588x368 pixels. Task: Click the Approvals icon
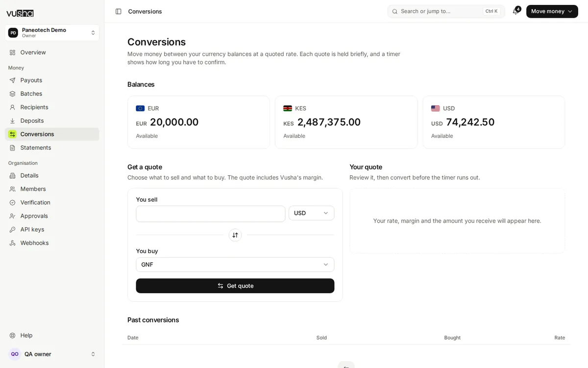(12, 216)
